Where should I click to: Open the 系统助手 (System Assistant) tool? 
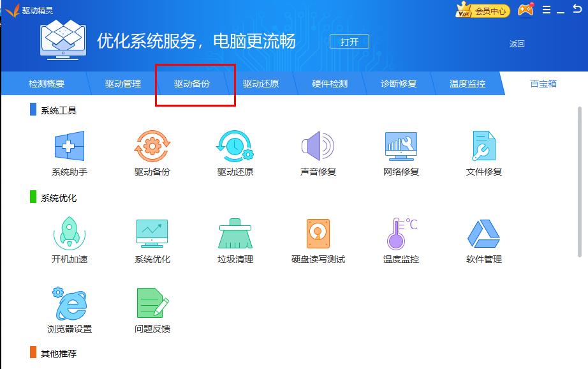click(x=69, y=151)
